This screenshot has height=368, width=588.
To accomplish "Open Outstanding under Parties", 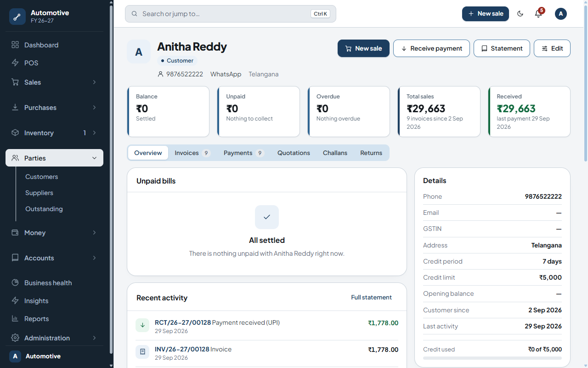I will click(x=44, y=209).
